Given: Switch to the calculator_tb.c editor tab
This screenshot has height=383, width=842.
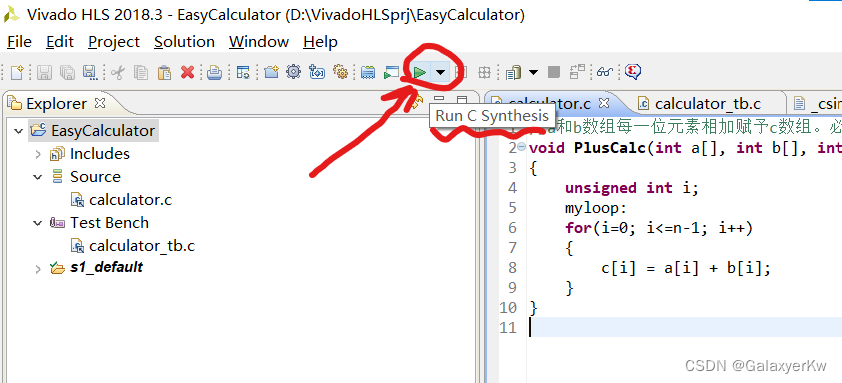Looking at the screenshot, I should point(707,104).
